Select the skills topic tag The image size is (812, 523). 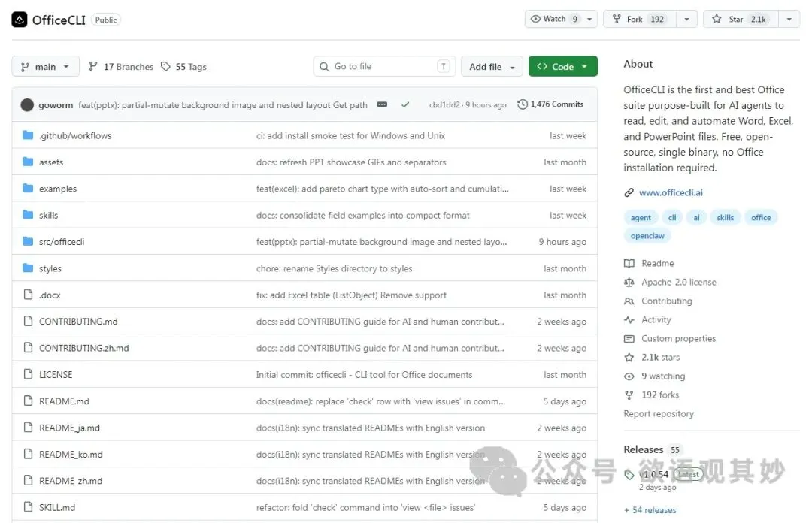[x=725, y=217]
